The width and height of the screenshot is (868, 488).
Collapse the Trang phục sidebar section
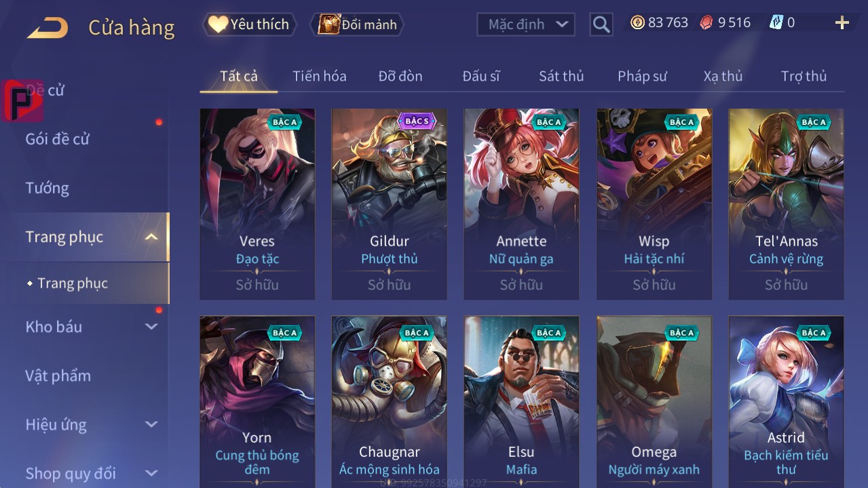coord(151,237)
